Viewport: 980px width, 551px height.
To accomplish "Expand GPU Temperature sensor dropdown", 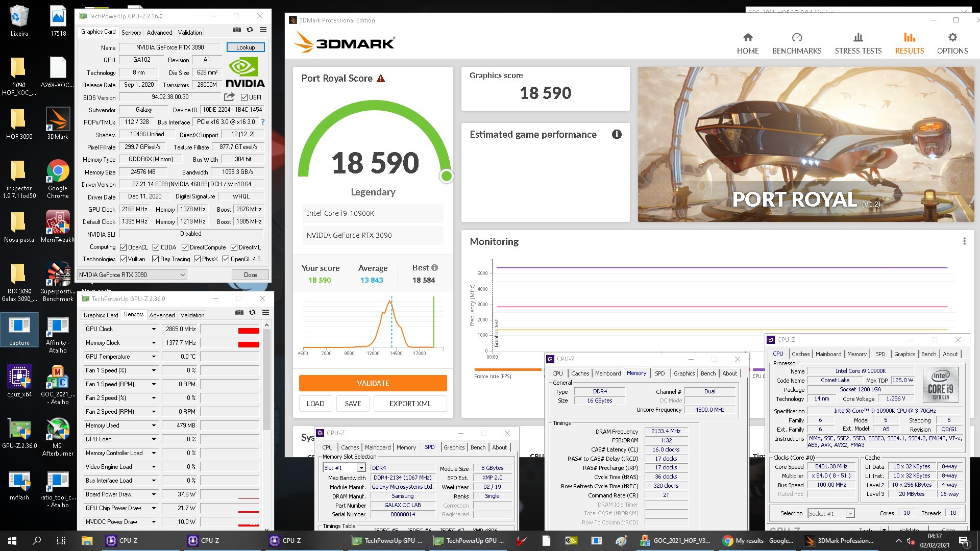I will click(154, 357).
